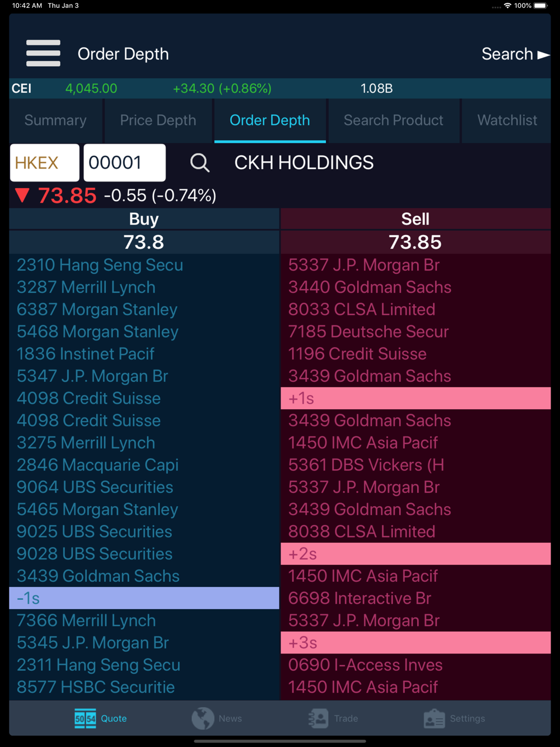Select 3439 Goldman Sachs buy row
Viewport: 560px width, 747px height.
[x=144, y=576]
